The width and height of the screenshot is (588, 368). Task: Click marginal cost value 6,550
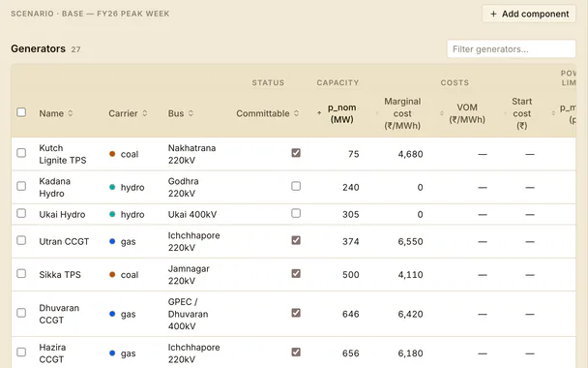pyautogui.click(x=410, y=241)
